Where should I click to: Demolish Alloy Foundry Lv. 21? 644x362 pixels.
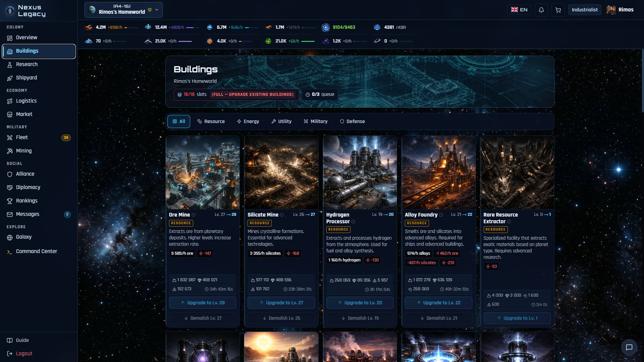438,318
